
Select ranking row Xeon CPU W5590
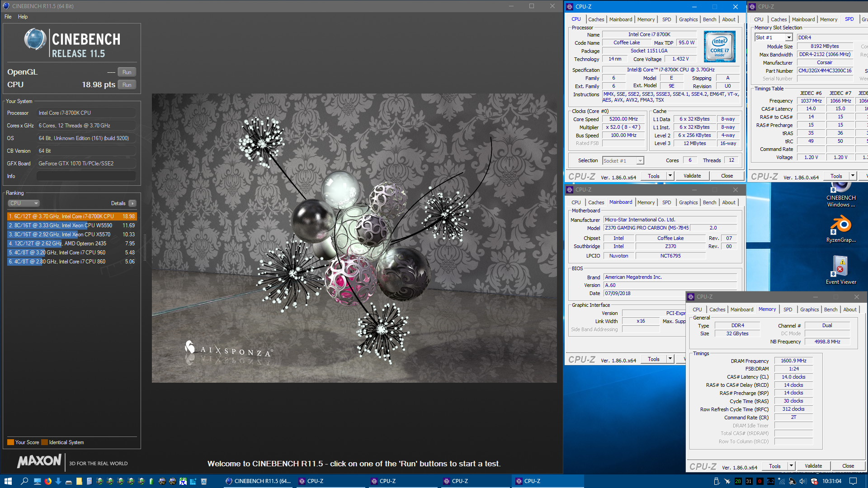[72, 225]
